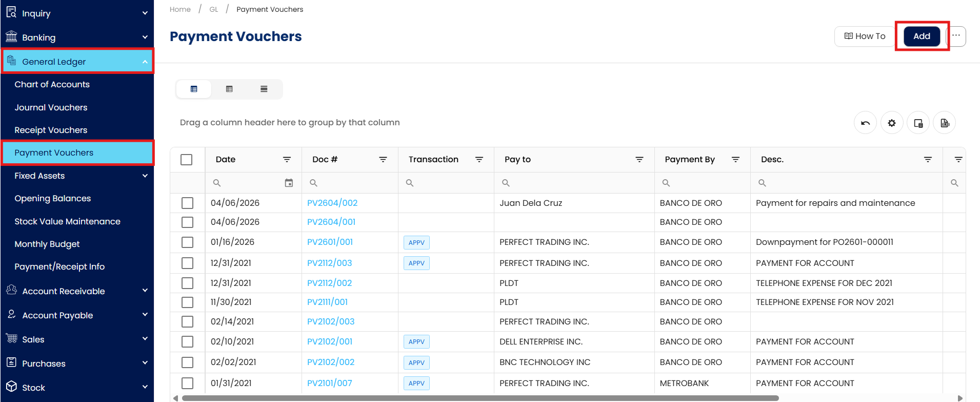980x402 pixels.
Task: Click the undo/reset layout icon
Action: click(x=865, y=123)
